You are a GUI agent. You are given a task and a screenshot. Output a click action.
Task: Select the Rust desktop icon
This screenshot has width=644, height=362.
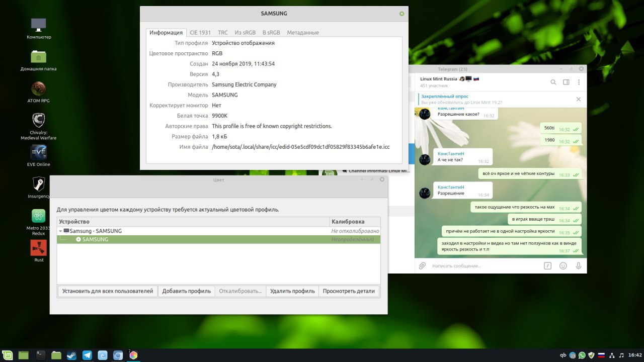tap(39, 251)
